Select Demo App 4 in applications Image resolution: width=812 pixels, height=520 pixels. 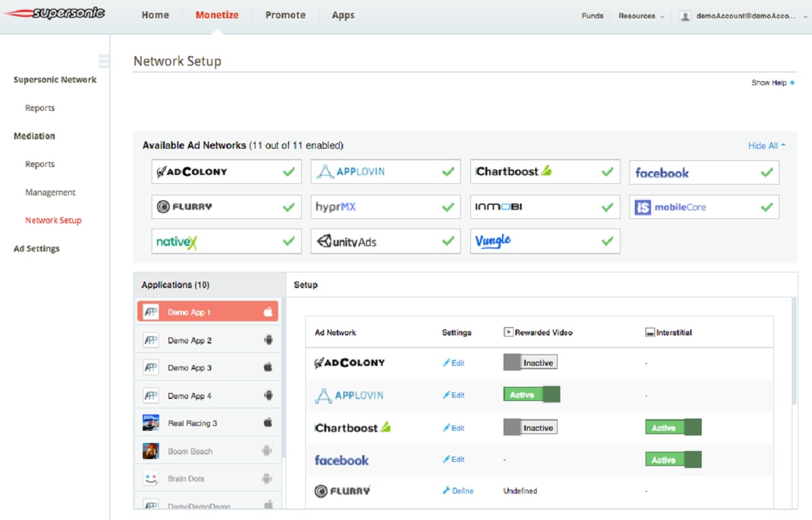[x=208, y=395]
